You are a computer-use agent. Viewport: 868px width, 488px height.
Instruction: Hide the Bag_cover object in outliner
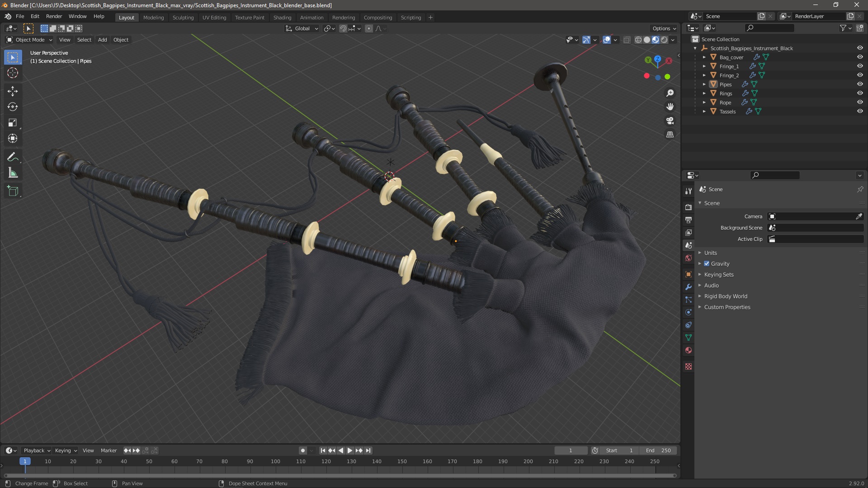(x=860, y=57)
